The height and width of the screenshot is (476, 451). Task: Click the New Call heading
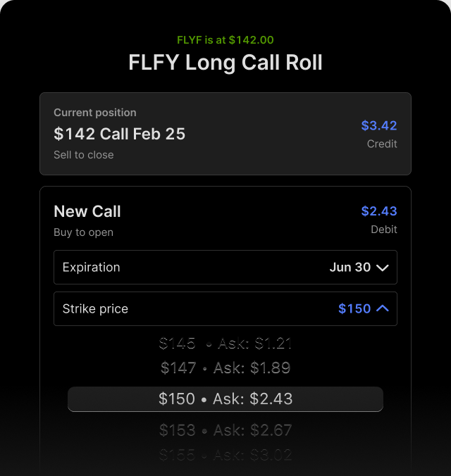coord(87,212)
